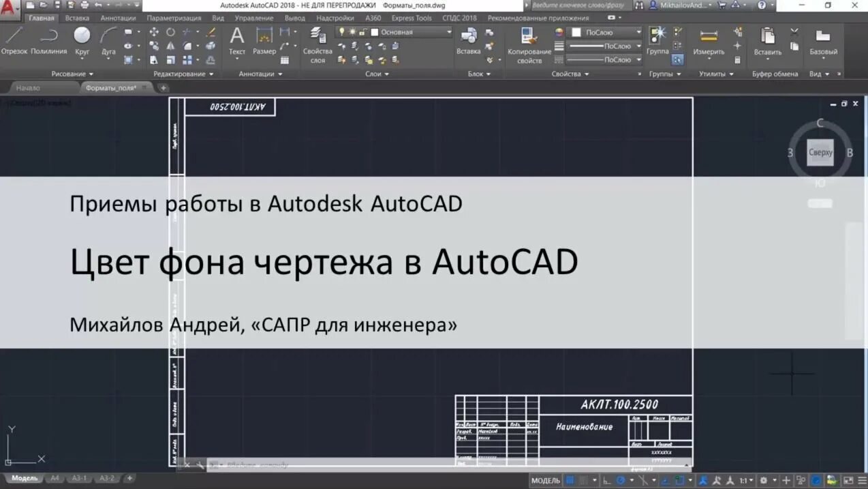
Task: Open the Express Tools ribbon tab
Action: click(x=412, y=18)
